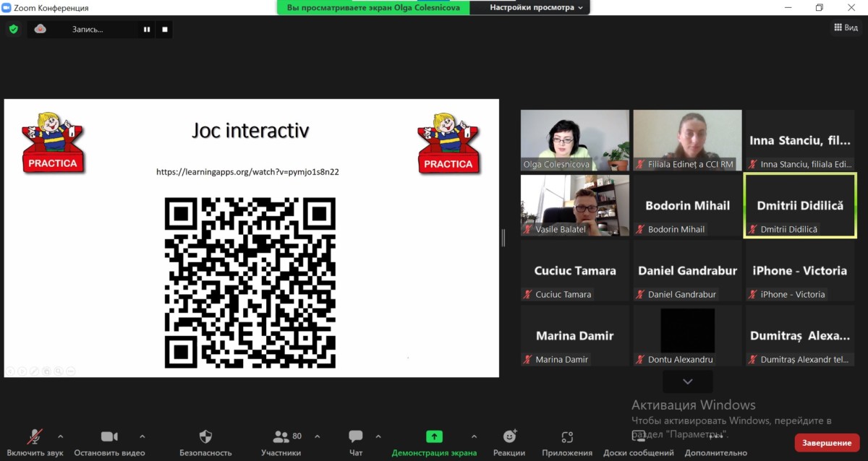
Task: Select Vasile Balatel video tile
Action: 575,205
